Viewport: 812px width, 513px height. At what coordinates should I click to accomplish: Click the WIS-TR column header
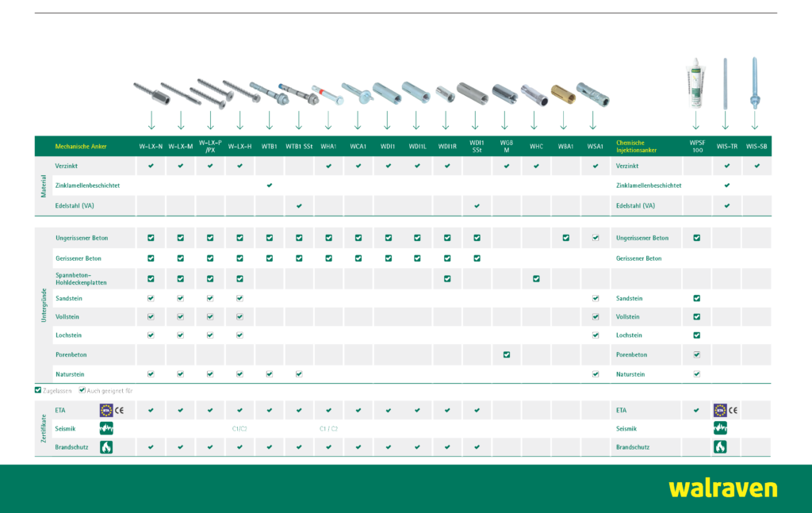(727, 147)
